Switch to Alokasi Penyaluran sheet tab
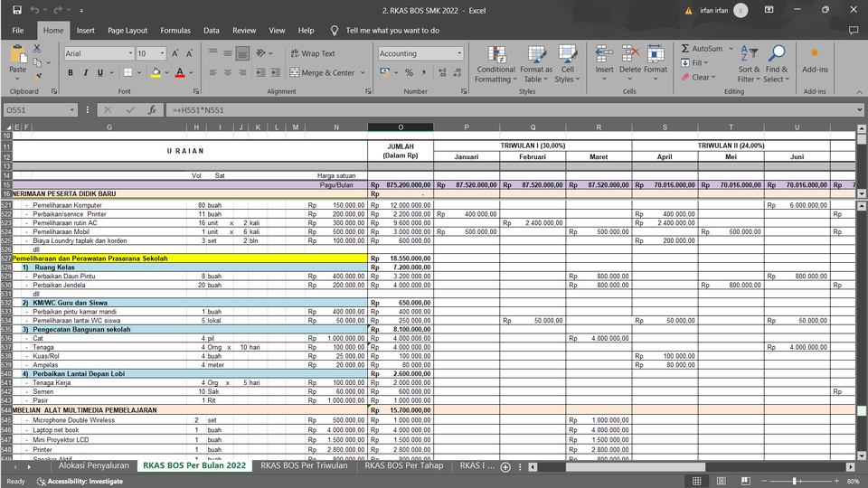Image resolution: width=868 pixels, height=488 pixels. [93, 465]
